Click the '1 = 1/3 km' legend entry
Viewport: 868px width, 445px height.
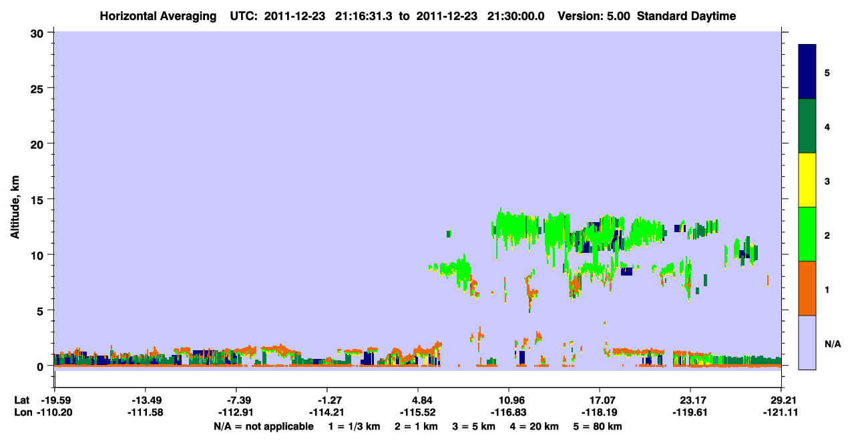coord(354,426)
